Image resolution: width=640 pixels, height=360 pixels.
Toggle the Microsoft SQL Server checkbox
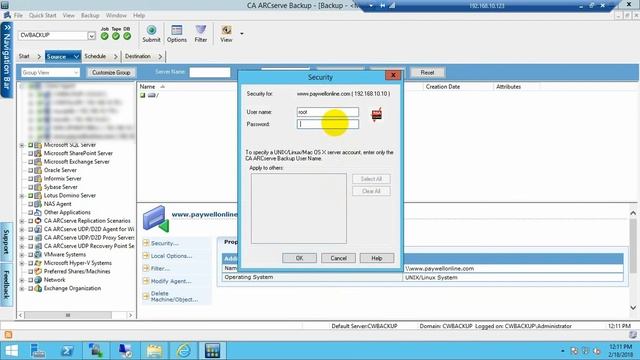pos(30,145)
